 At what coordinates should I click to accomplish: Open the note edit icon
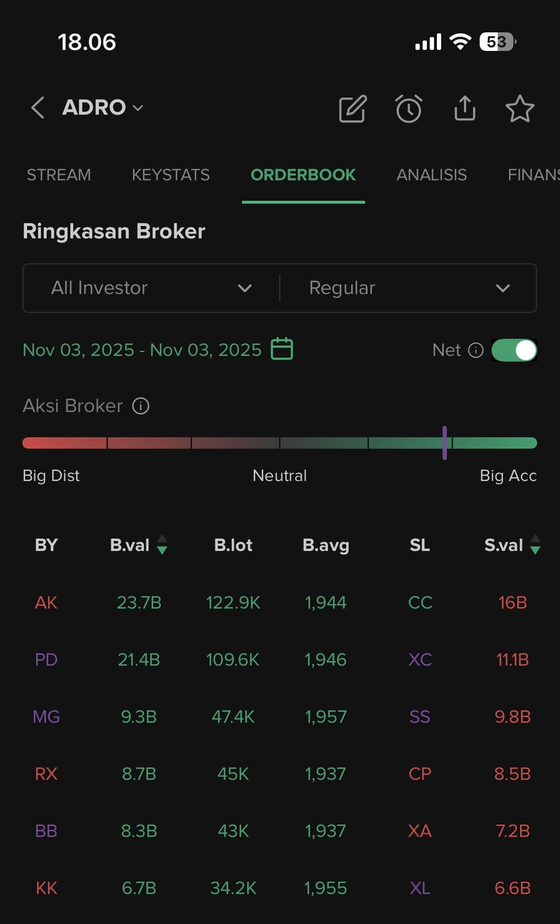point(352,109)
